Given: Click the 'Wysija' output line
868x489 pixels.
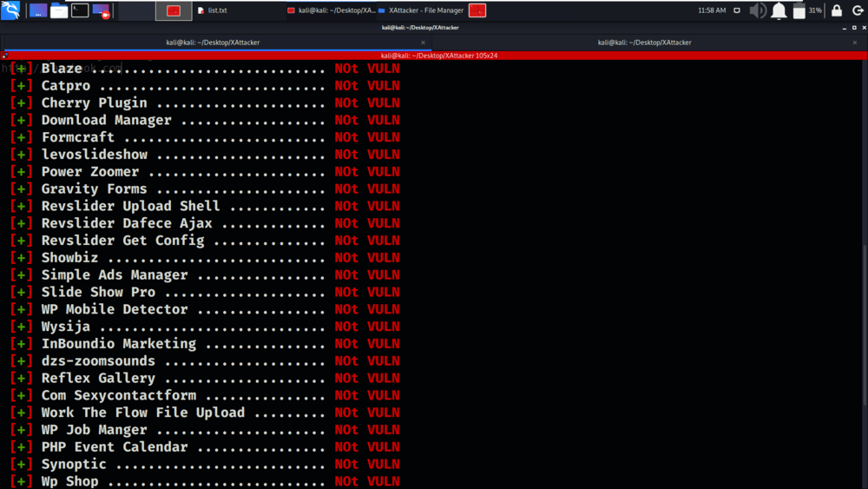Looking at the screenshot, I should point(205,327).
